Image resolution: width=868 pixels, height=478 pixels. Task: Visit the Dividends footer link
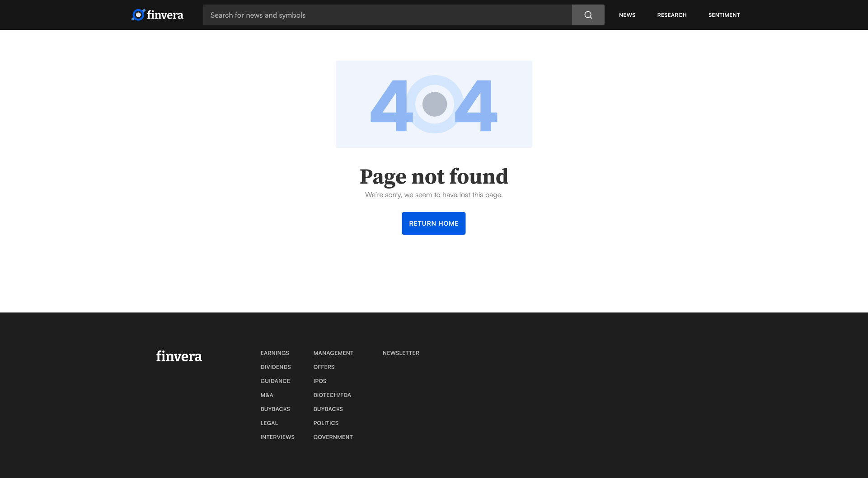coord(276,367)
